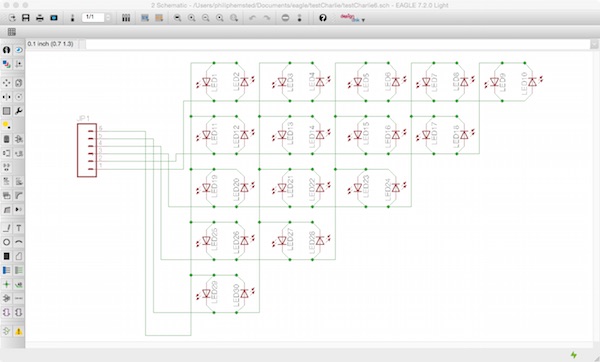Viewport: 600px width, 362px height.
Task: Select the Attribute tool
Action: 7,299
